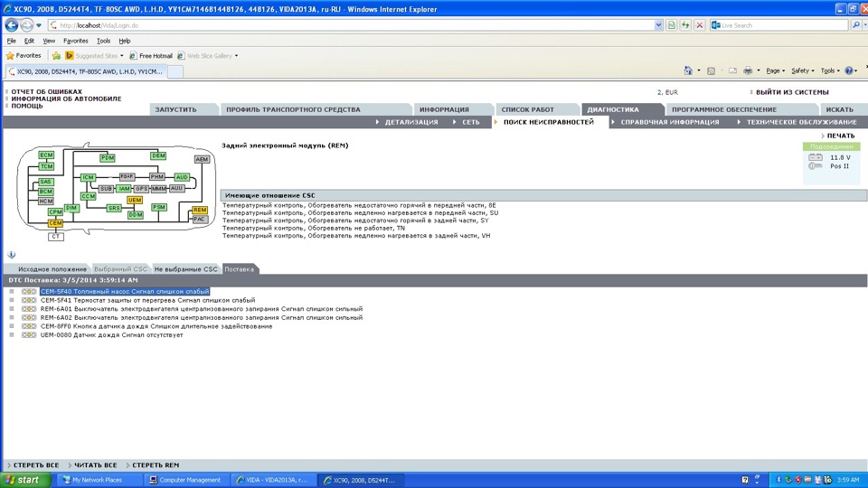
Task: Open Computer Management in taskbar
Action: [185, 480]
